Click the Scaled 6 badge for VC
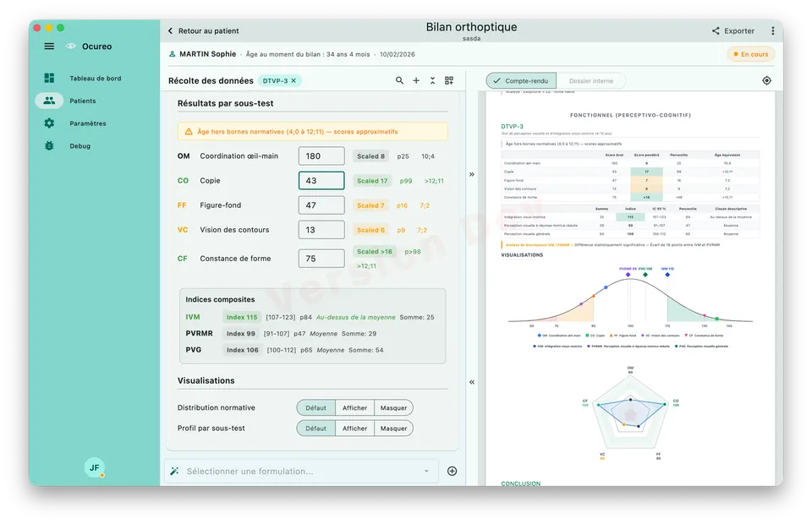Screen dimensions: 812x524 click(x=370, y=230)
